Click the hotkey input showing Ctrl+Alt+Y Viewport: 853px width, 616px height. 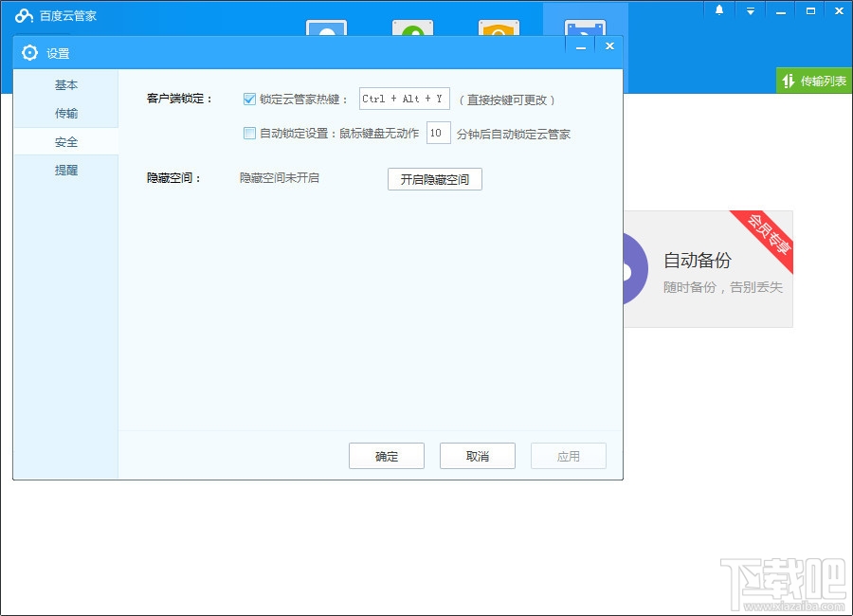pos(405,99)
